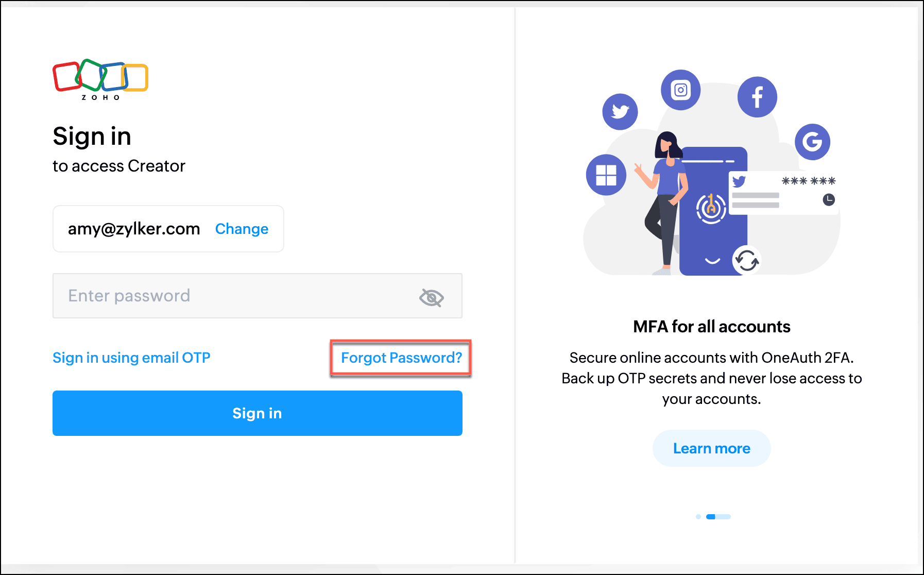Click the Learn more button
The width and height of the screenshot is (924, 575).
point(711,448)
